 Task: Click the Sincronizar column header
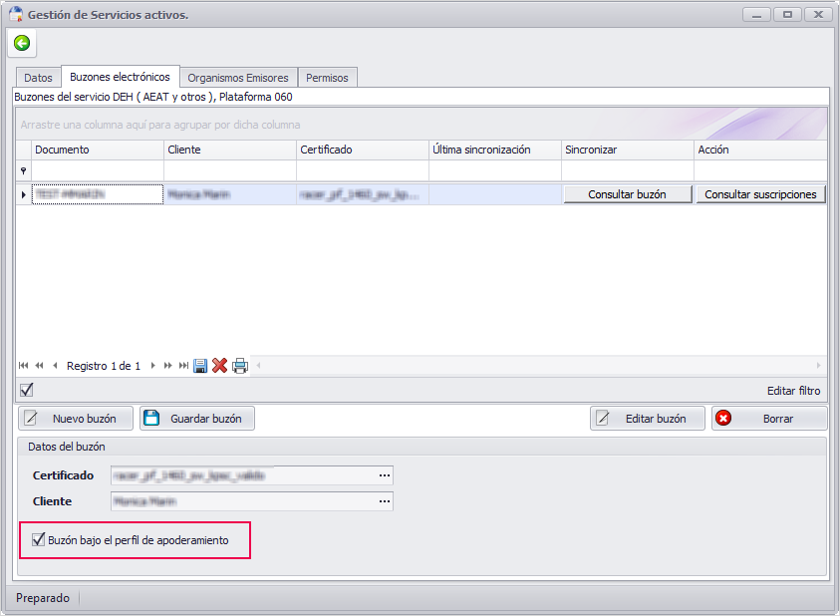tap(628, 151)
